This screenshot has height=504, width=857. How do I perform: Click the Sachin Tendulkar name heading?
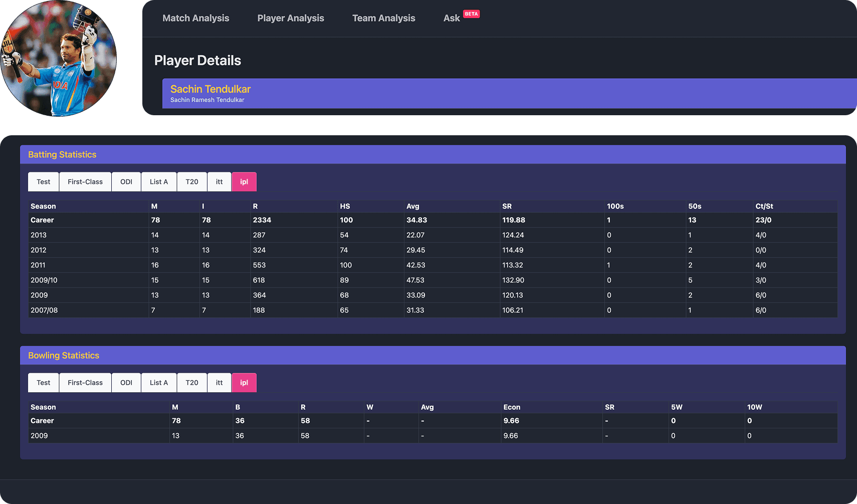point(210,89)
